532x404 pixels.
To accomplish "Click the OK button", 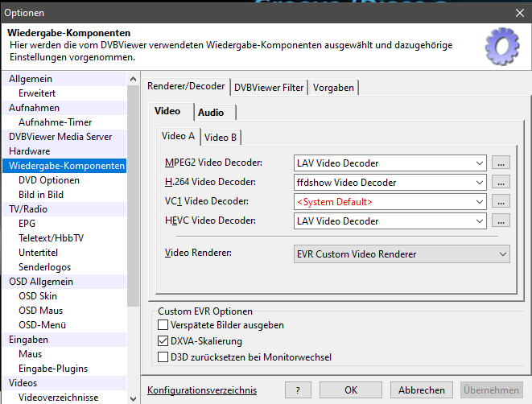I will [x=351, y=390].
